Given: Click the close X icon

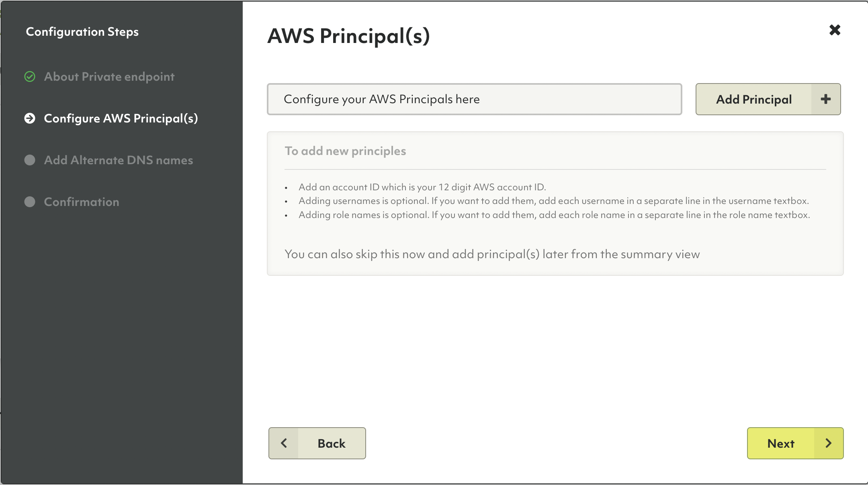Looking at the screenshot, I should point(836,30).
